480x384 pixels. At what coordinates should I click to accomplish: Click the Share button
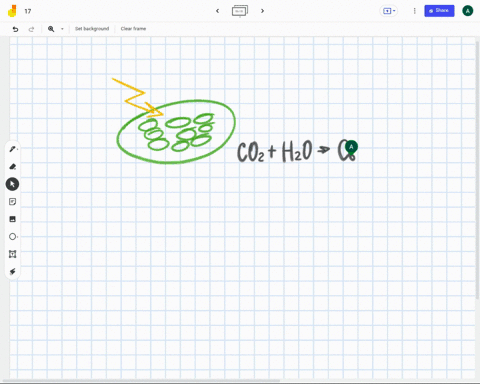[439, 11]
